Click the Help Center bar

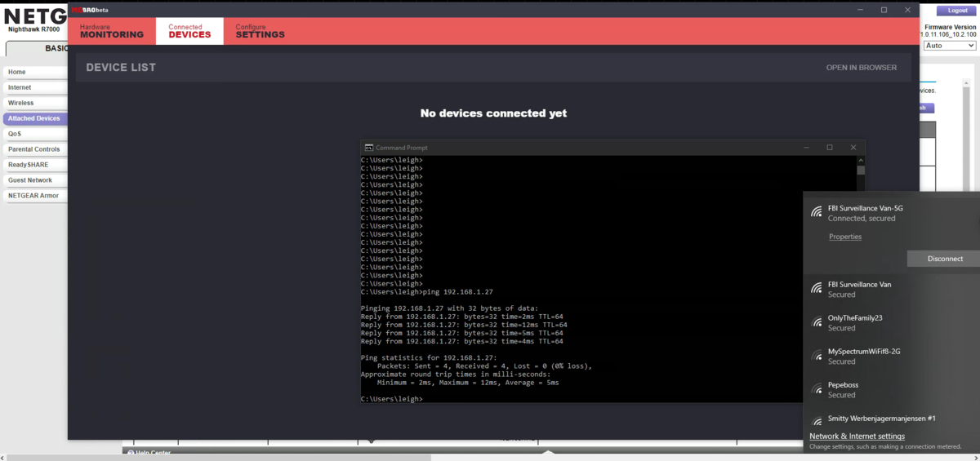tap(149, 454)
